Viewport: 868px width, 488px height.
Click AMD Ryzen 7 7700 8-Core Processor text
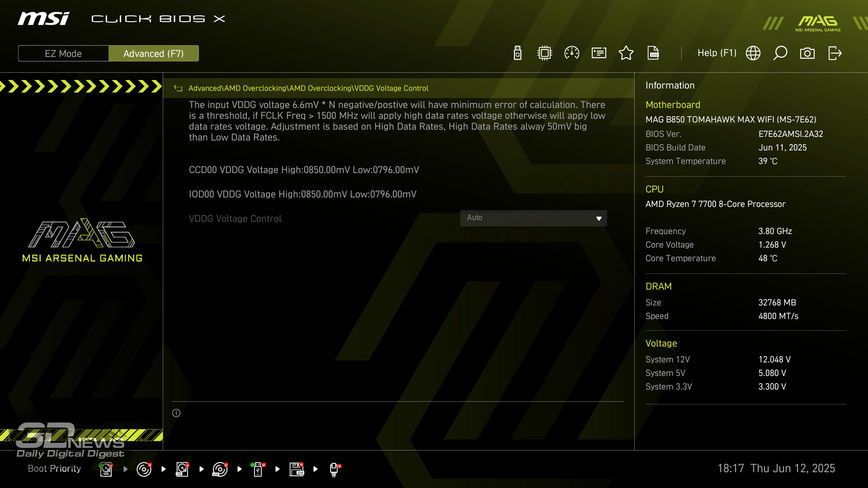click(x=715, y=204)
